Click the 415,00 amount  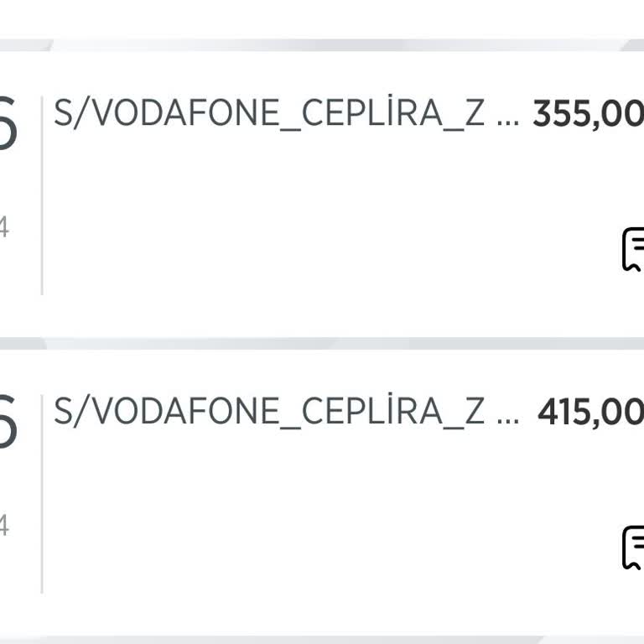(x=590, y=411)
